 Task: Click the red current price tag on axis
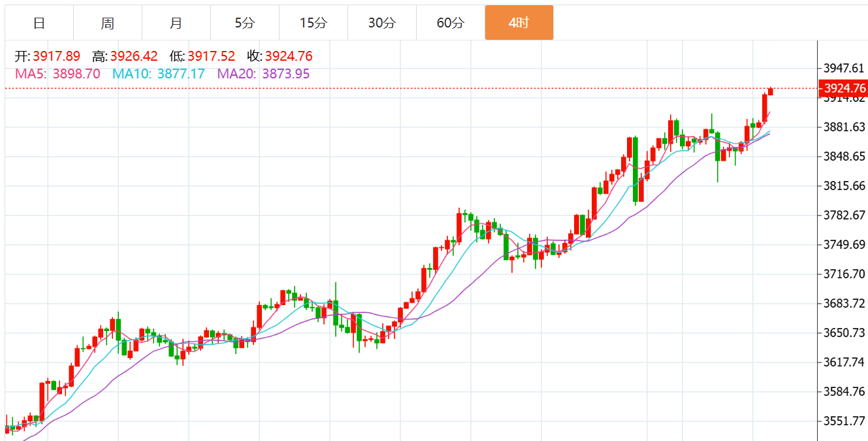(x=844, y=88)
